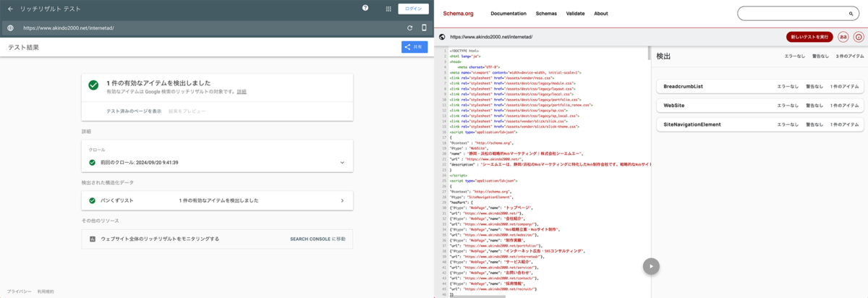Click the ログイン button
This screenshot has height=298, width=868.
click(413, 9)
